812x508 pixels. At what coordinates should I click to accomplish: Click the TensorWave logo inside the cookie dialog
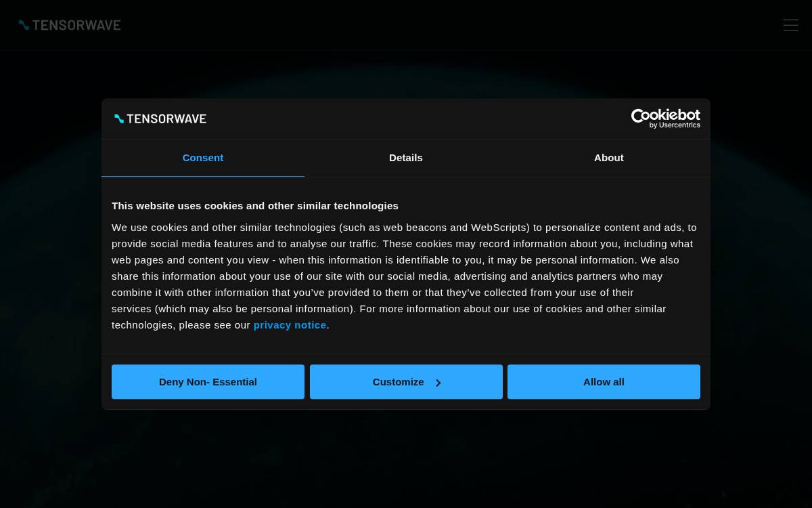click(x=160, y=119)
